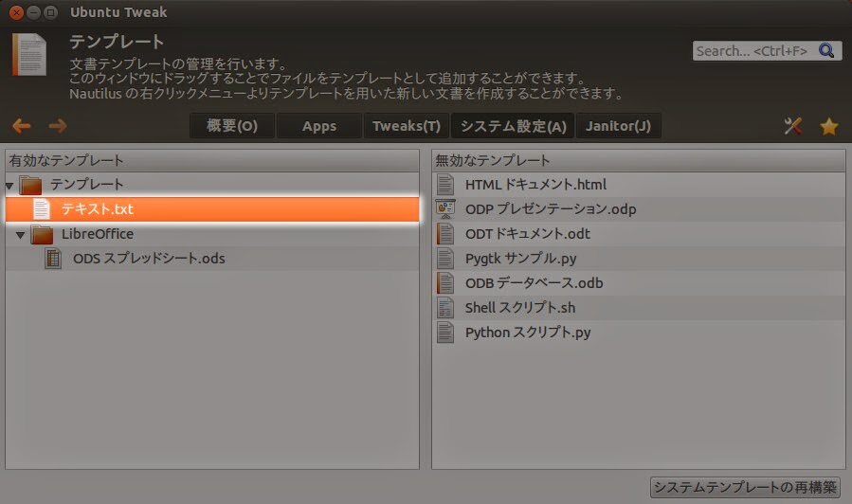Click the ODT ドキュメント.odt file icon
This screenshot has height=504, width=852.
[445, 234]
